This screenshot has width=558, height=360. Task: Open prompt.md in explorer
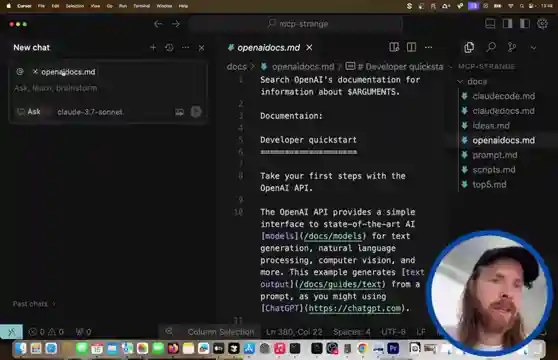pyautogui.click(x=495, y=155)
